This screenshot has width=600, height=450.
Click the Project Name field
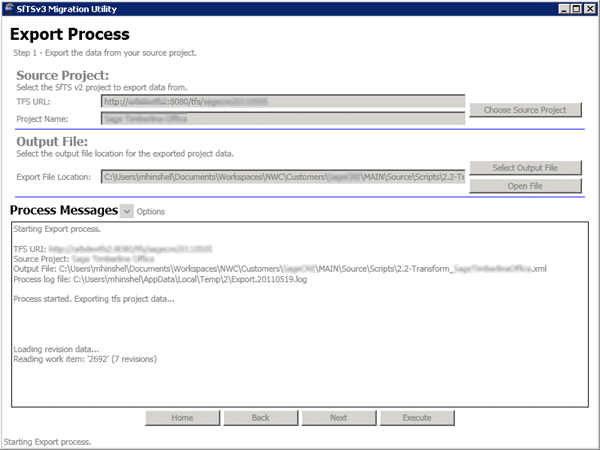[x=283, y=119]
